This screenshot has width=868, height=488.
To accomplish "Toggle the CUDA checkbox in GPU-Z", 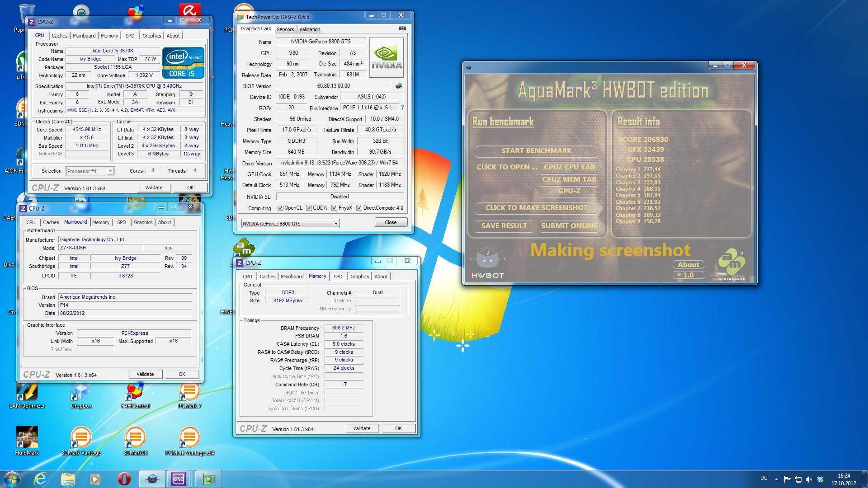I will click(309, 208).
